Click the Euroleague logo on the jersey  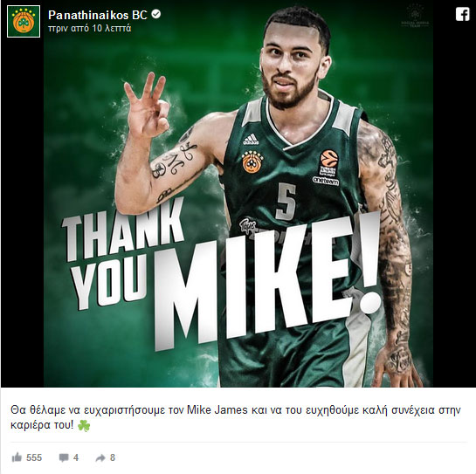pos(328,163)
